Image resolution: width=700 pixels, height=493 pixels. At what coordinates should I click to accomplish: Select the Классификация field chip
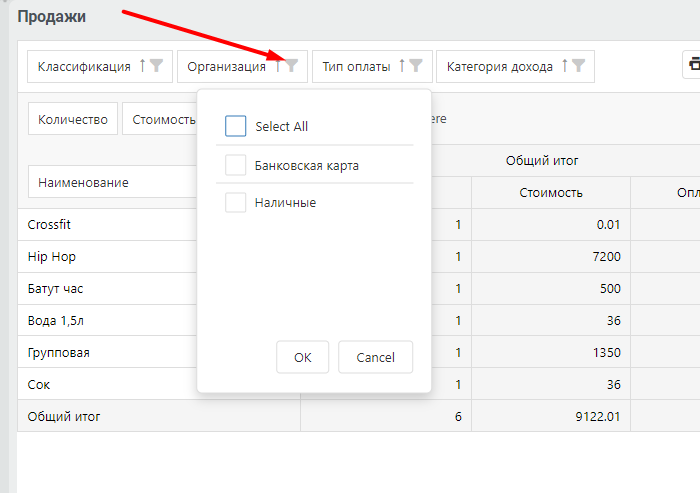click(x=100, y=67)
